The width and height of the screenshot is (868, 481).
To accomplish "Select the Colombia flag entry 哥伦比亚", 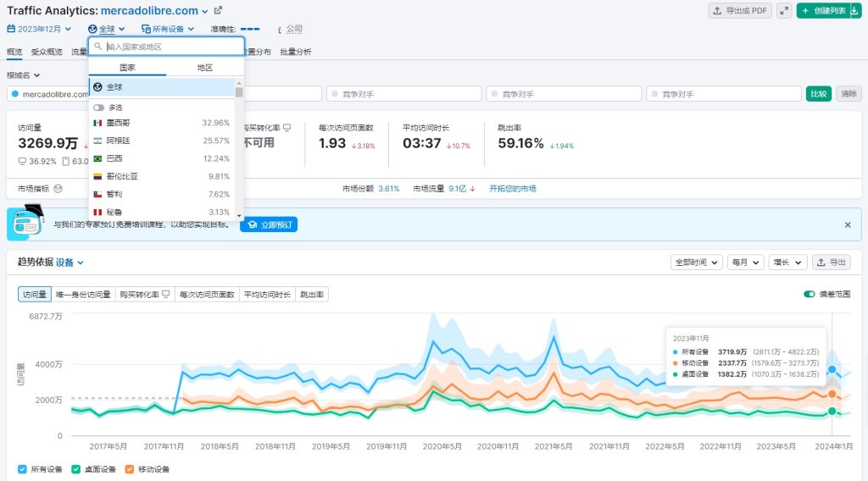I will tap(161, 176).
